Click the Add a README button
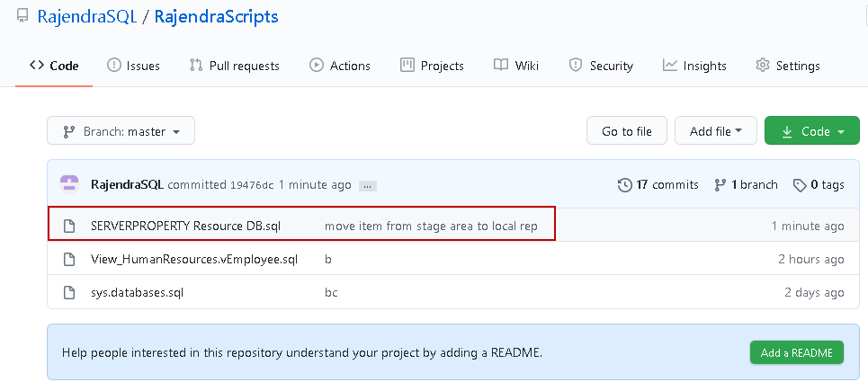Viewport: 868px width, 391px height. 796,352
